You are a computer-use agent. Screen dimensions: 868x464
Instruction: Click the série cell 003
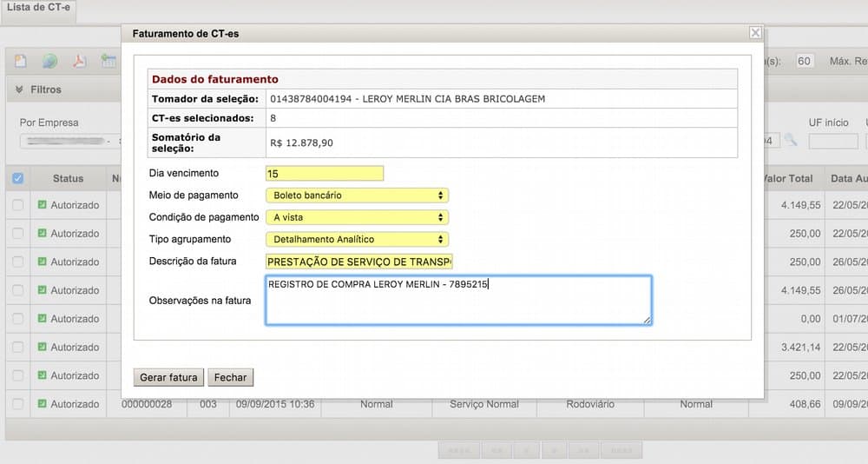tap(208, 404)
